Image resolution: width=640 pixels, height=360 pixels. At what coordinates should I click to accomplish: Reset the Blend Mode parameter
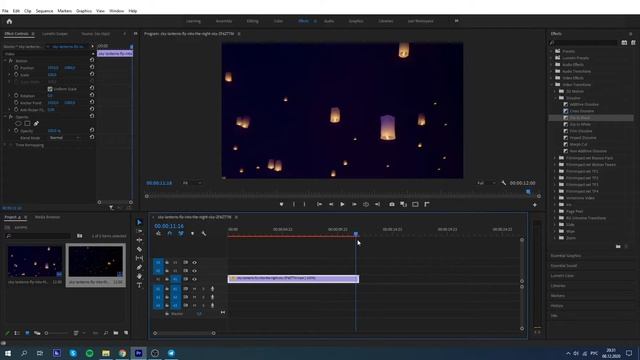tap(92, 138)
